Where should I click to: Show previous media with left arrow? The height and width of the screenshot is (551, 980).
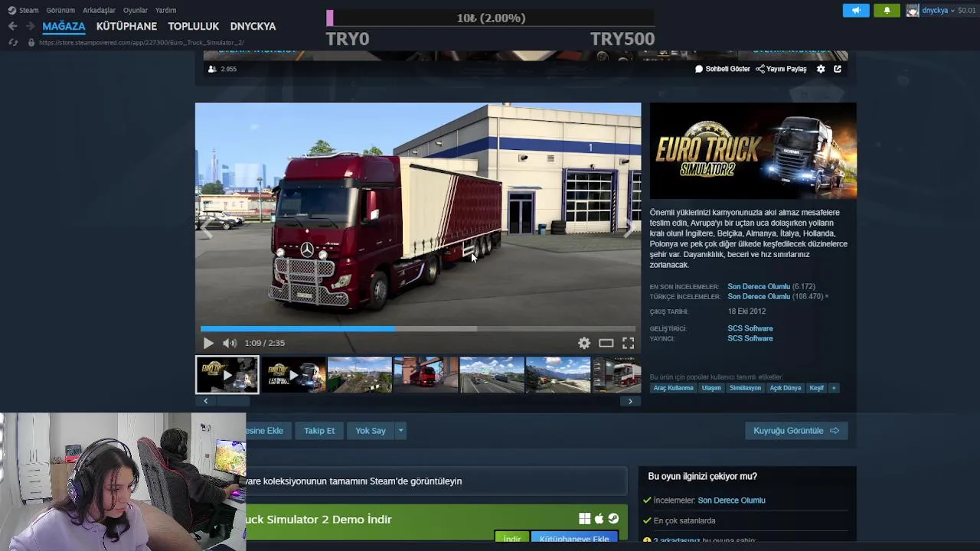click(x=207, y=228)
